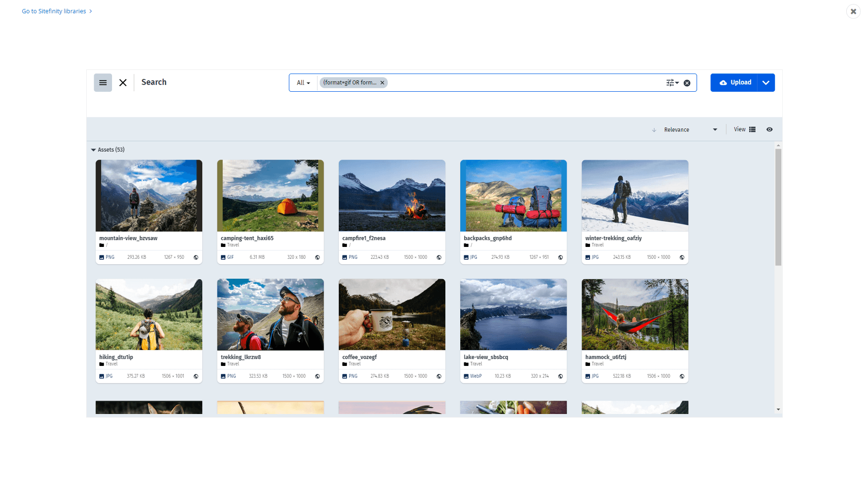Switch layout using the View list icon
Viewport: 868px width, 478px height.
tap(752, 129)
